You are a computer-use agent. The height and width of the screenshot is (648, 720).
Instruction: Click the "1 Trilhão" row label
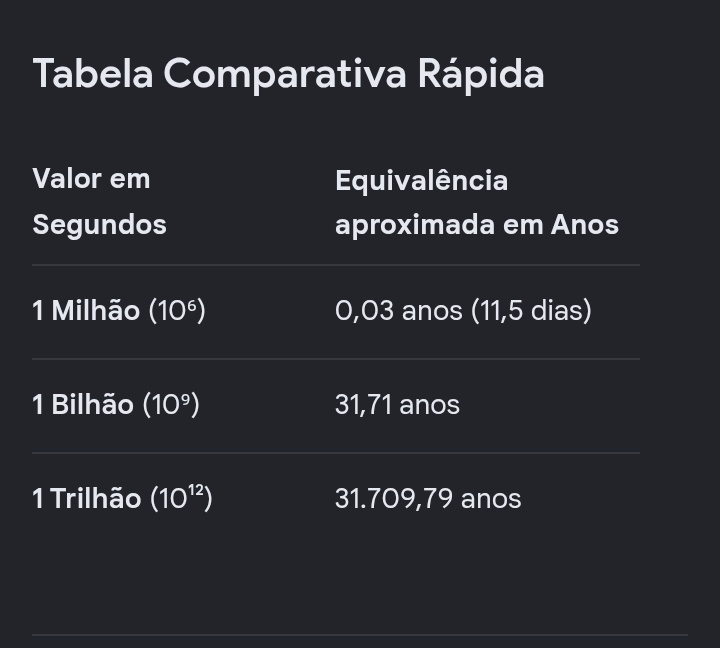click(x=86, y=499)
